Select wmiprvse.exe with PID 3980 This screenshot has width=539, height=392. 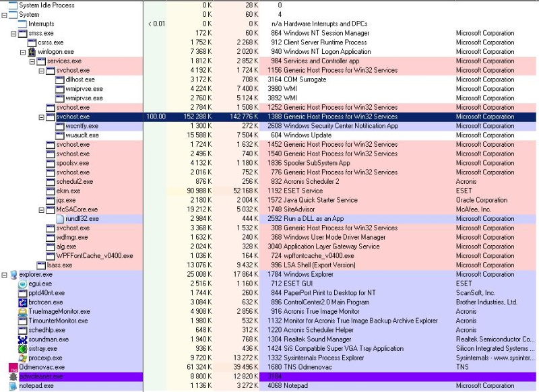point(84,89)
